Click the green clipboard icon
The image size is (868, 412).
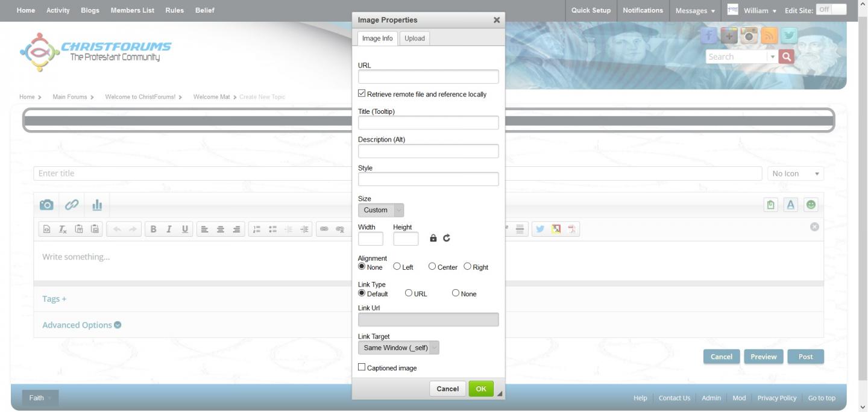(770, 205)
